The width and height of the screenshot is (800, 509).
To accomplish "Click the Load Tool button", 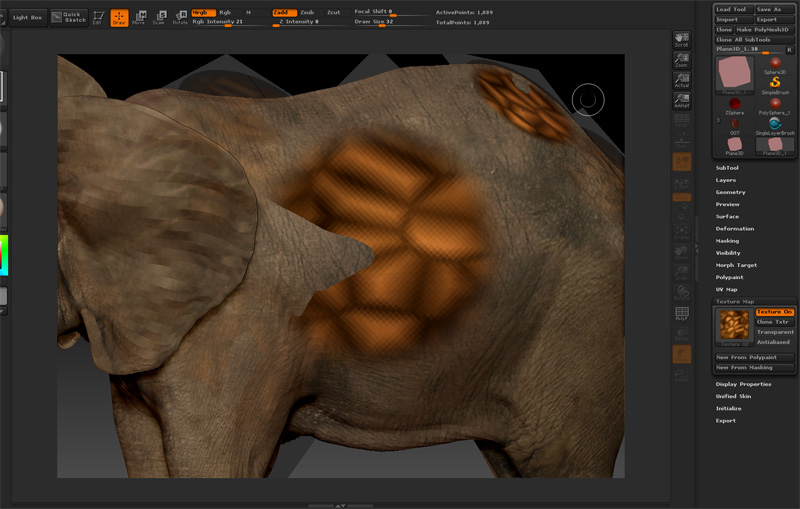I will click(x=732, y=9).
